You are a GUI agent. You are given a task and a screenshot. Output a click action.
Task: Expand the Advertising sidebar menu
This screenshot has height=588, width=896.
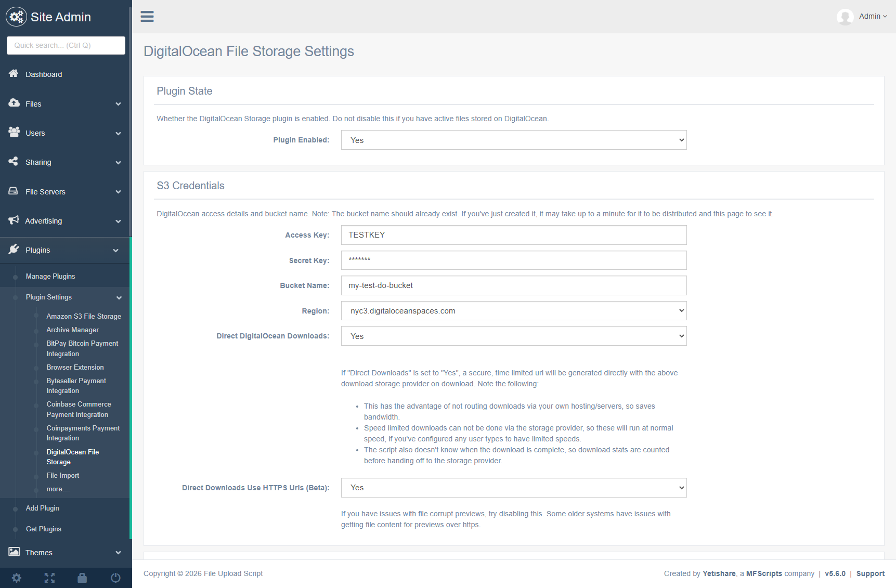pos(65,221)
